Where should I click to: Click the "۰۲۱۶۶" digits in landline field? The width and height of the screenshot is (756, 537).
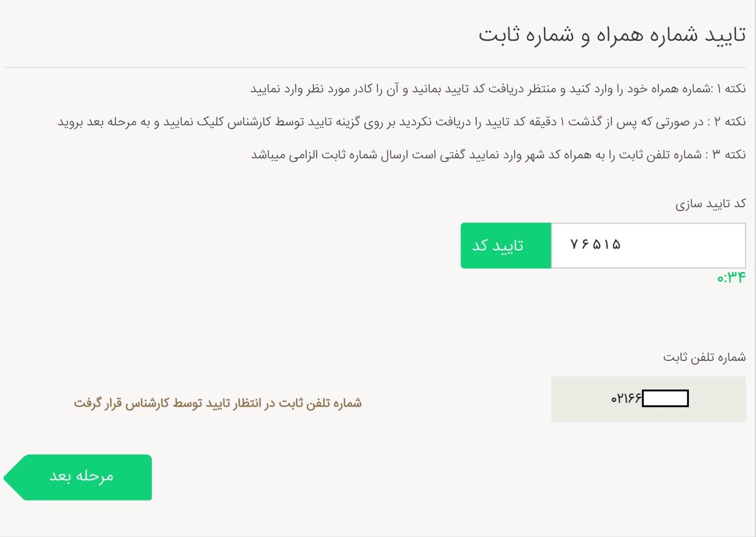tap(626, 398)
